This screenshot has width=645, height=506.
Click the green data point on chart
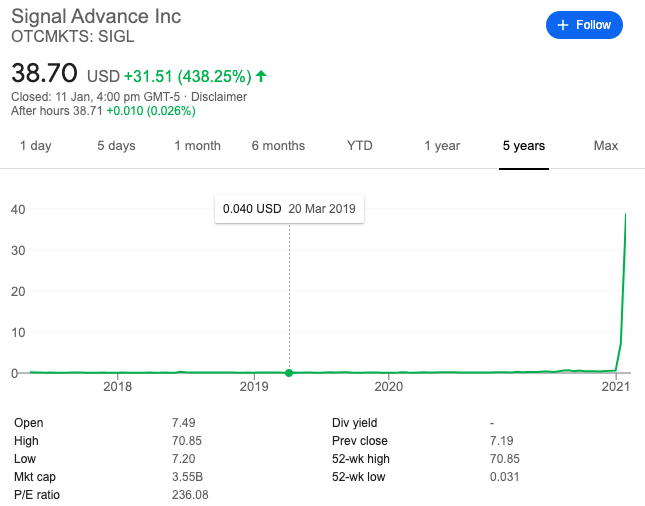(289, 373)
